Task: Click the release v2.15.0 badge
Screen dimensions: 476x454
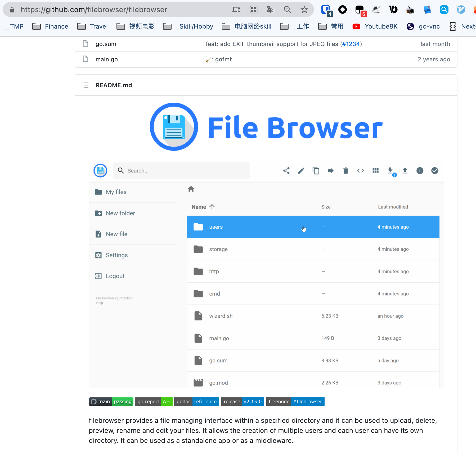Action: click(x=243, y=401)
